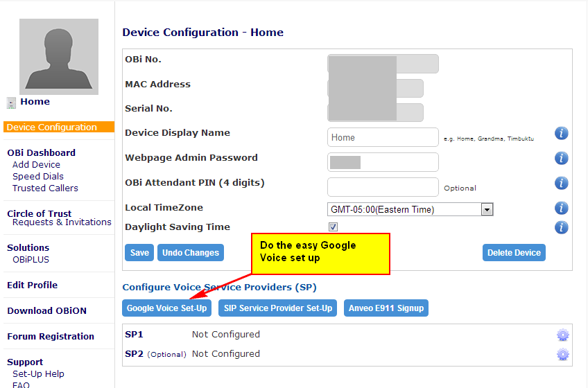Open Set-Up Help link
Viewport: 588px width, 388px height.
click(x=38, y=373)
